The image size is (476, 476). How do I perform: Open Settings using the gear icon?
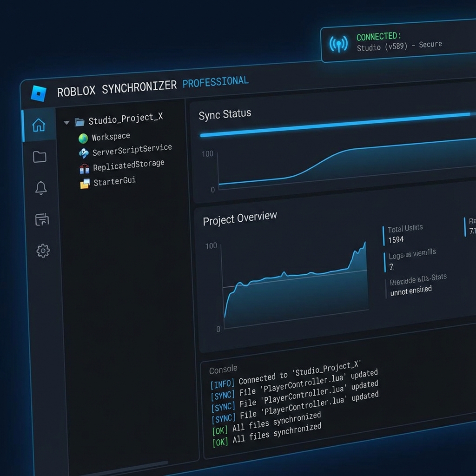(42, 251)
